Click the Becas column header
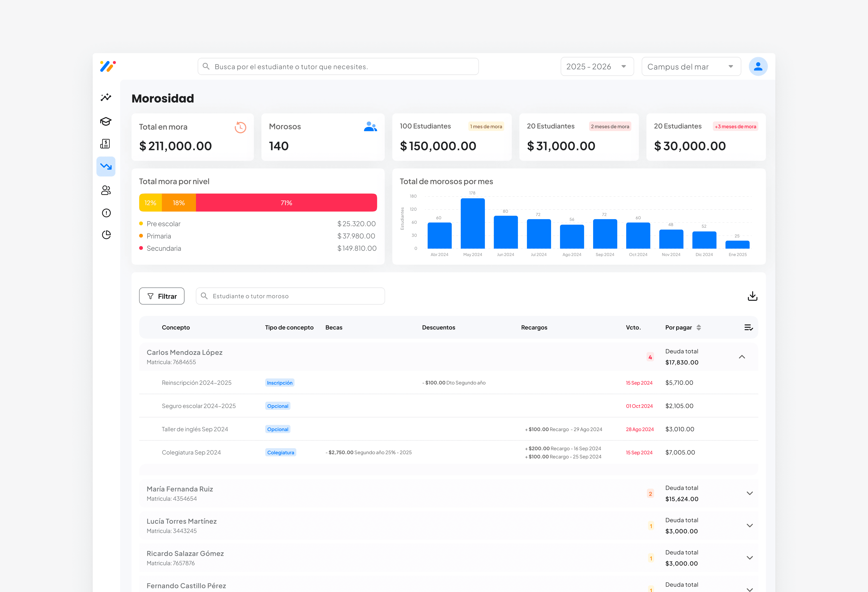 334,328
